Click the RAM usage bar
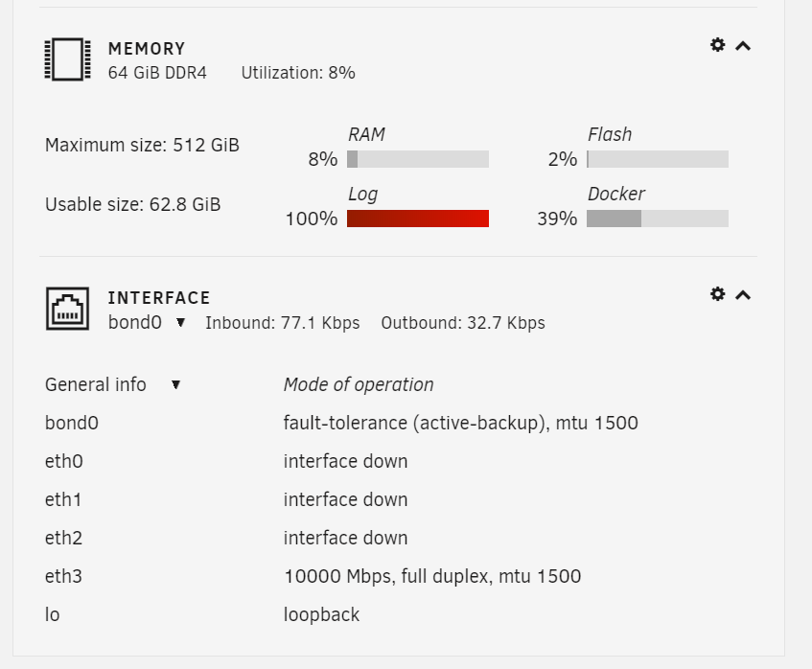The height and width of the screenshot is (669, 812). point(418,159)
